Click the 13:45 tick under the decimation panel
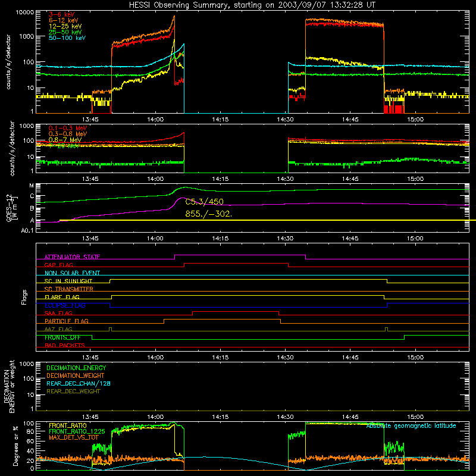Viewport: 476px width, 476px height. click(90, 417)
